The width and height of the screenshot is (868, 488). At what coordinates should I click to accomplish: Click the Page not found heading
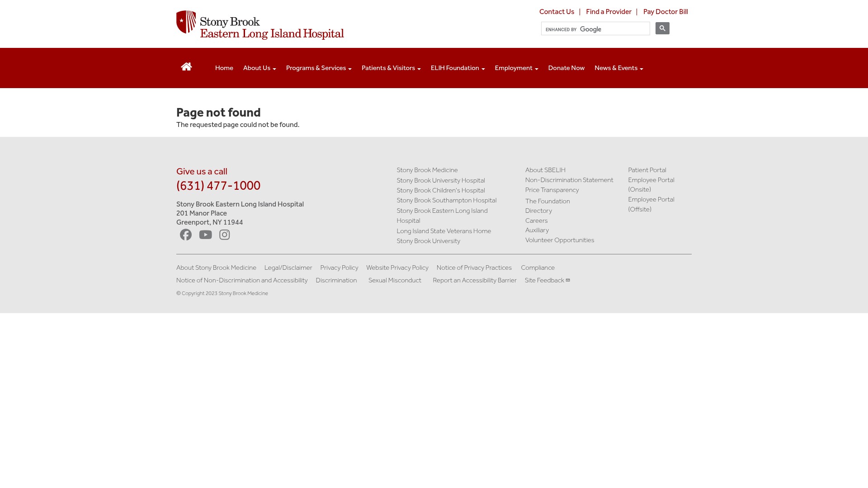pyautogui.click(x=218, y=112)
